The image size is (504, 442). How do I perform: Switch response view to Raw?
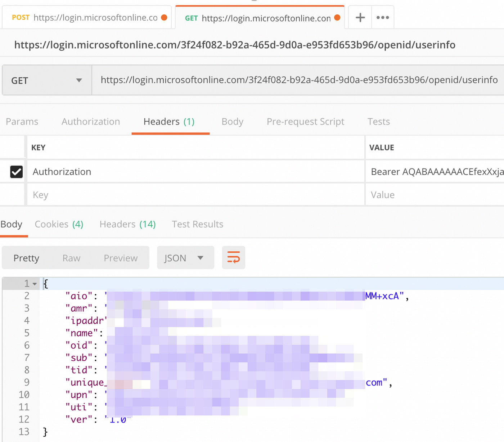[71, 258]
